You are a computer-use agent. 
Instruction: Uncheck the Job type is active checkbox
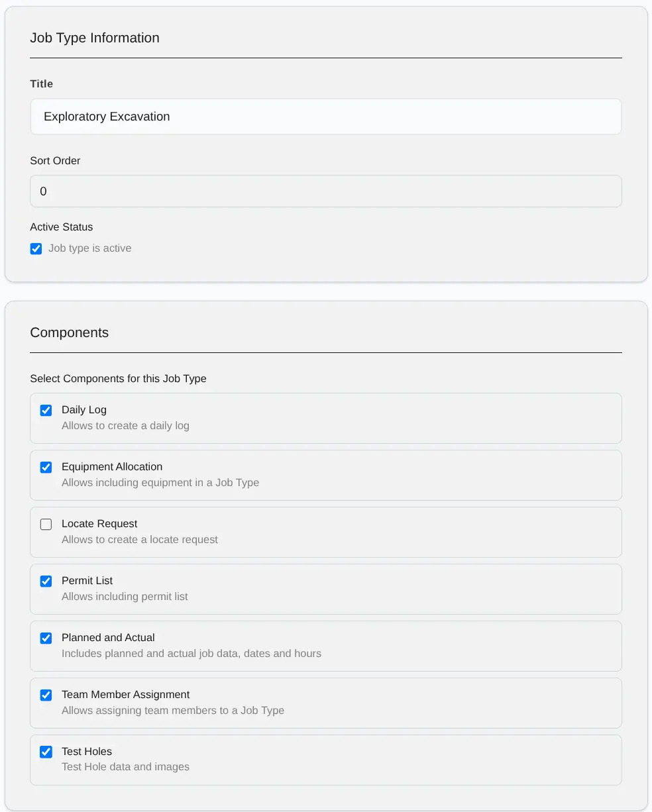[x=36, y=249]
